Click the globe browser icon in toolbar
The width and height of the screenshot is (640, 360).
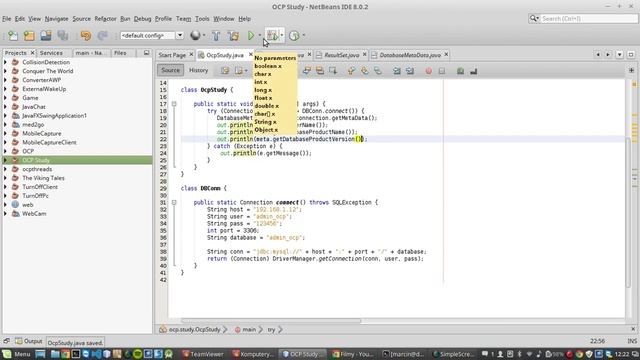click(195, 36)
